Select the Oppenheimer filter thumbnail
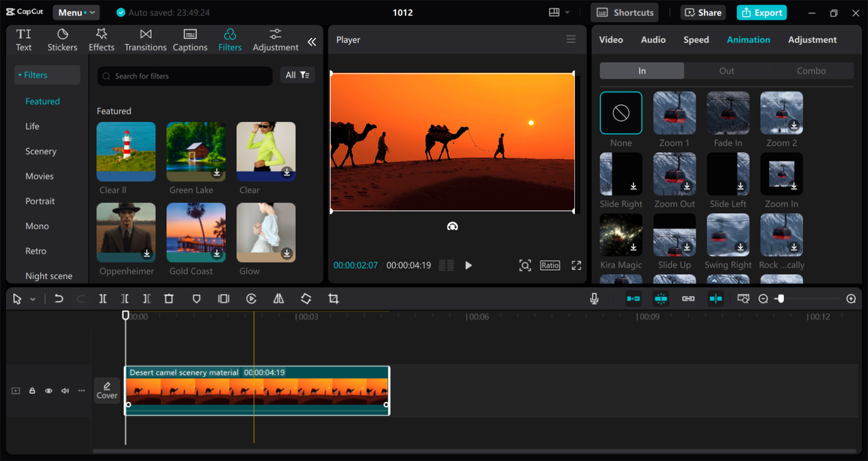This screenshot has height=461, width=868. pos(126,233)
